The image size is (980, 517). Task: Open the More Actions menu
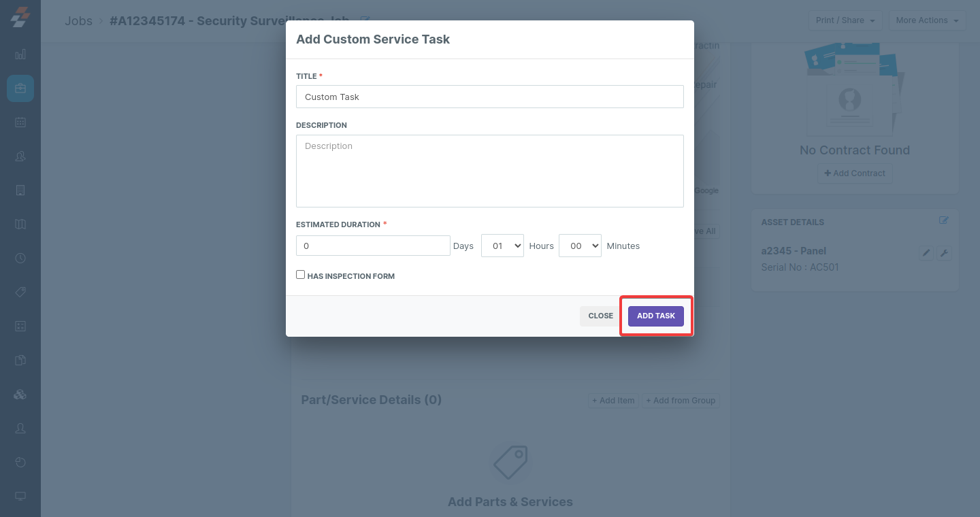[927, 20]
